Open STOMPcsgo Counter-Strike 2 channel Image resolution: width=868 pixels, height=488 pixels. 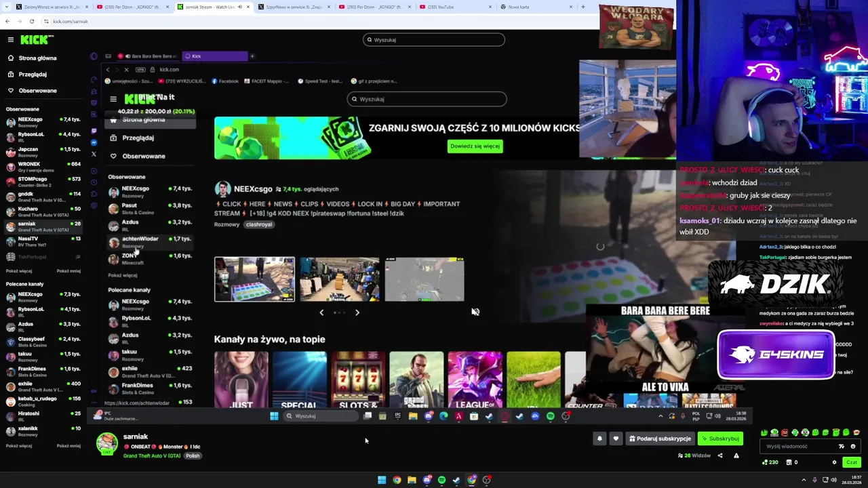(43, 182)
